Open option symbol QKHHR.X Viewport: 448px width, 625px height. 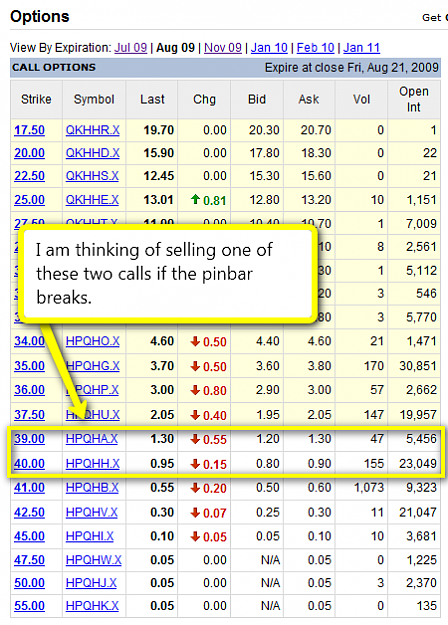coord(92,130)
